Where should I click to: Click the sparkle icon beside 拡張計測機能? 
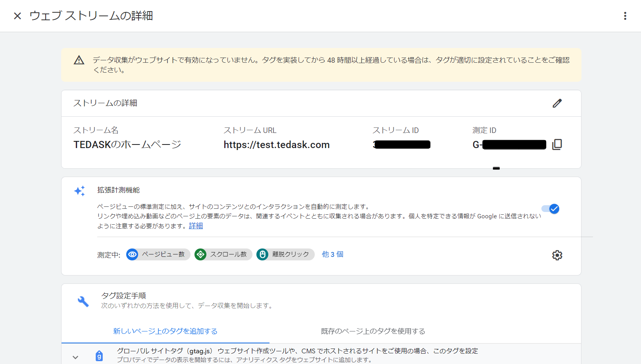coord(79,191)
